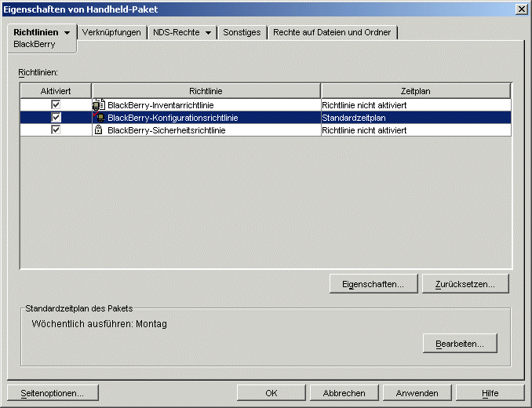532x408 pixels.
Task: Toggle the Inventarrichtlinie Aktiviert checkbox
Action: (x=56, y=104)
